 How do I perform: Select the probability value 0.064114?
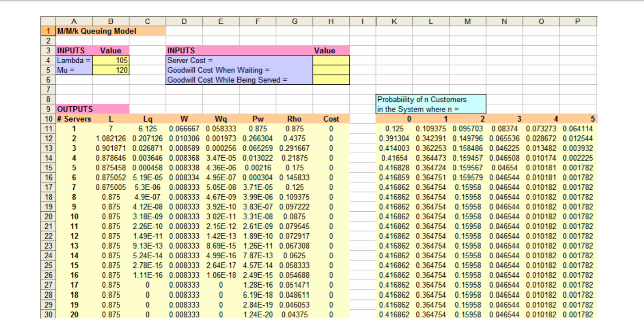[x=578, y=129]
